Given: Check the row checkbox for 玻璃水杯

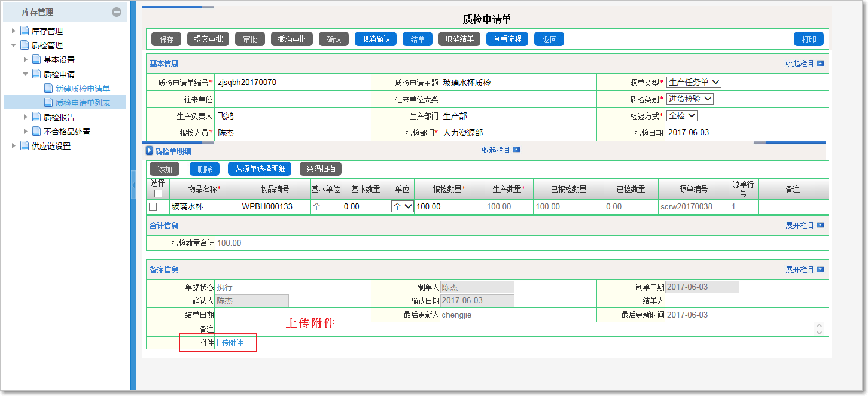Looking at the screenshot, I should point(154,208).
